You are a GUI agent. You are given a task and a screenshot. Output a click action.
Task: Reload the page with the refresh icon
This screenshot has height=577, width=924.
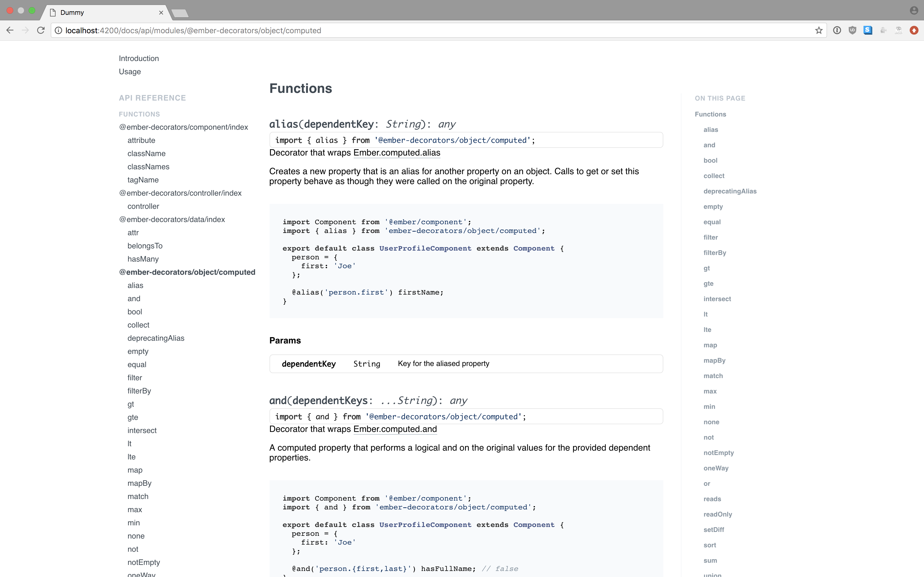click(x=41, y=30)
